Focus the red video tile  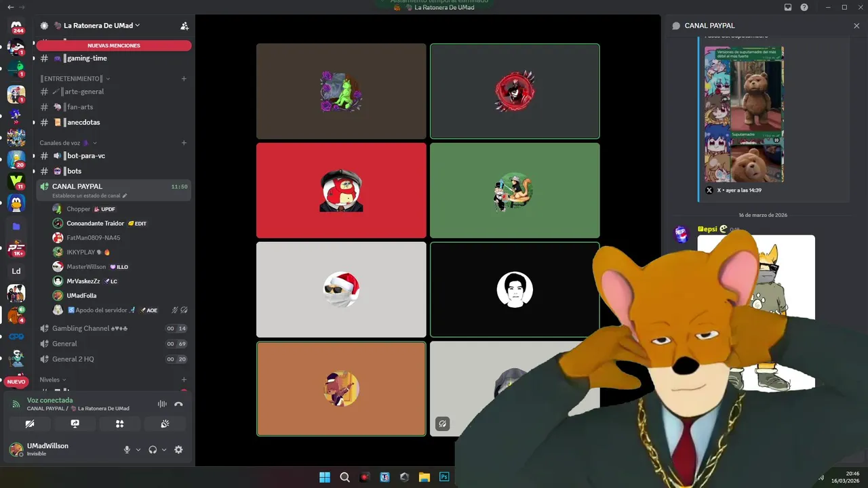[x=341, y=190]
